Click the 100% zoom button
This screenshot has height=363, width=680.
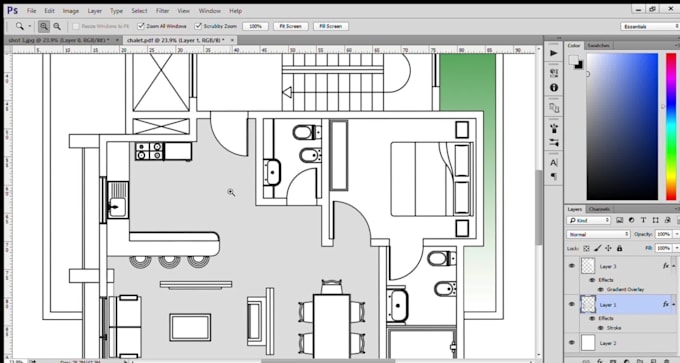[255, 26]
